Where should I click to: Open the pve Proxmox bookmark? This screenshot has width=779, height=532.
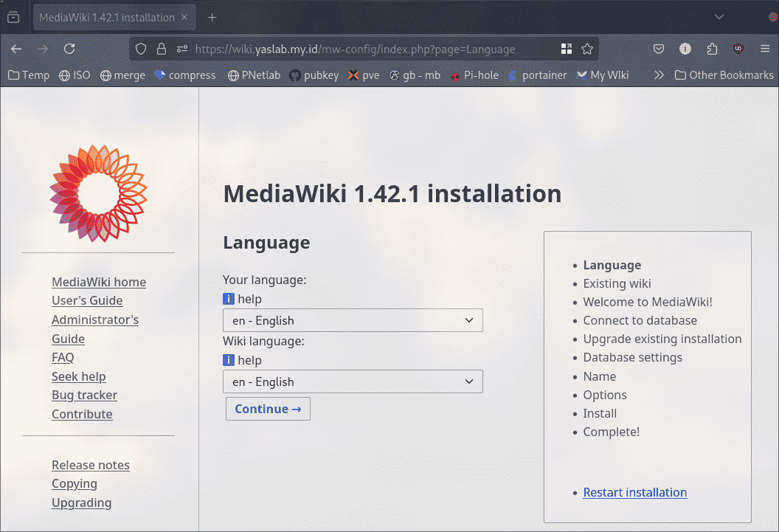click(364, 75)
